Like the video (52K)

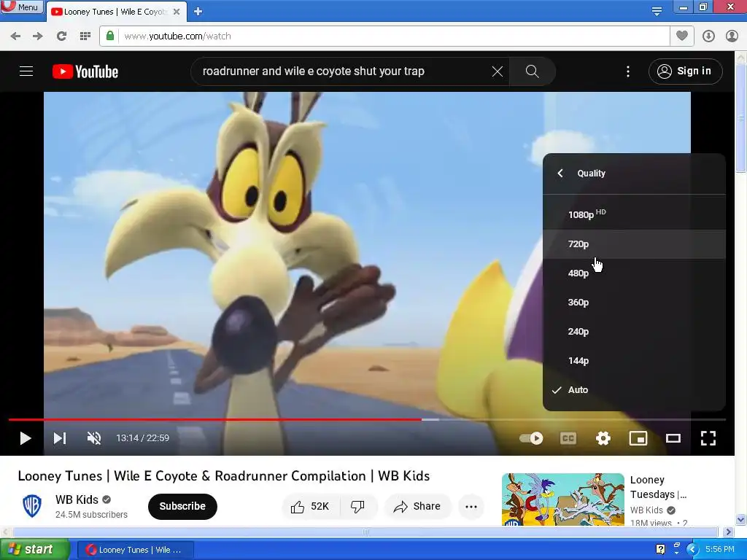click(311, 506)
